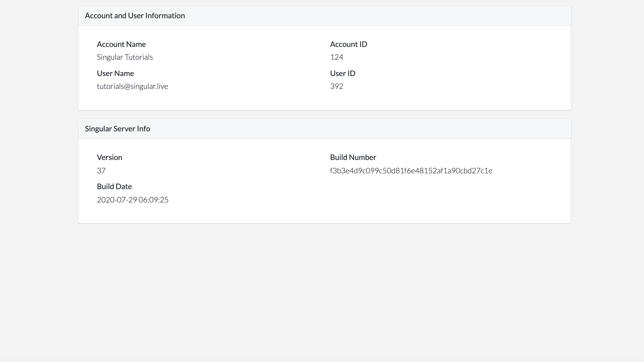Click the Build Number label

coord(353,157)
